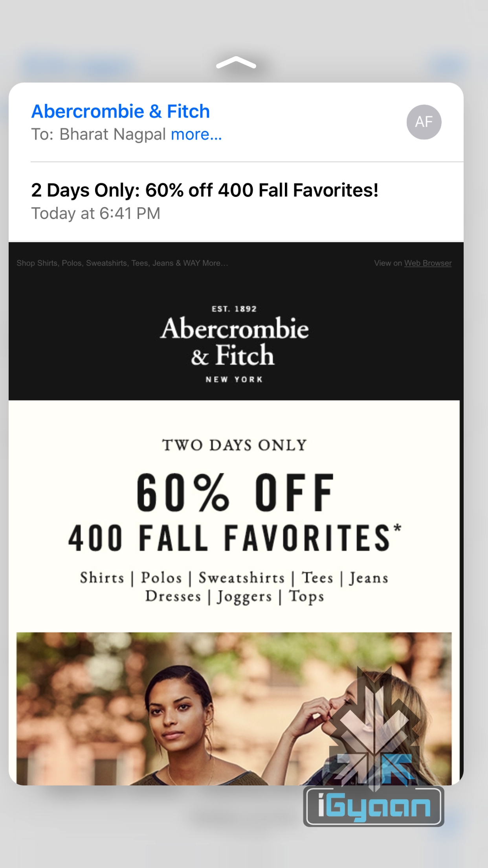The width and height of the screenshot is (488, 868).
Task: Go to the Jeans category
Action: click(369, 578)
